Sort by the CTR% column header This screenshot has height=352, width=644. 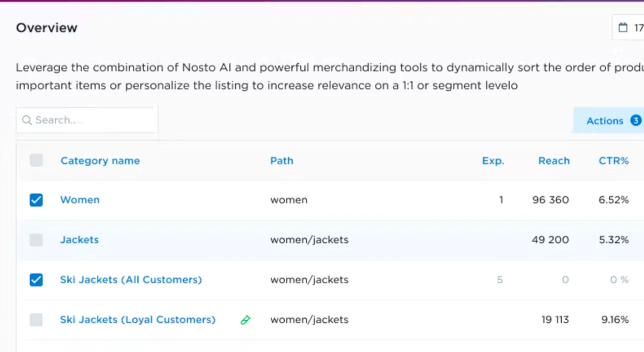(x=614, y=161)
